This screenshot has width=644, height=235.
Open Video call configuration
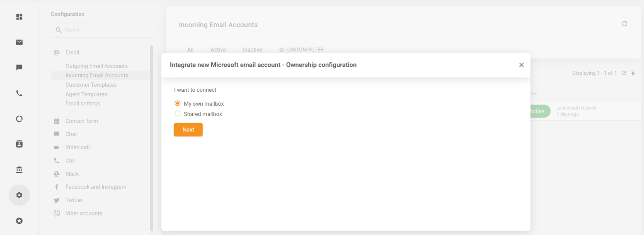[77, 147]
